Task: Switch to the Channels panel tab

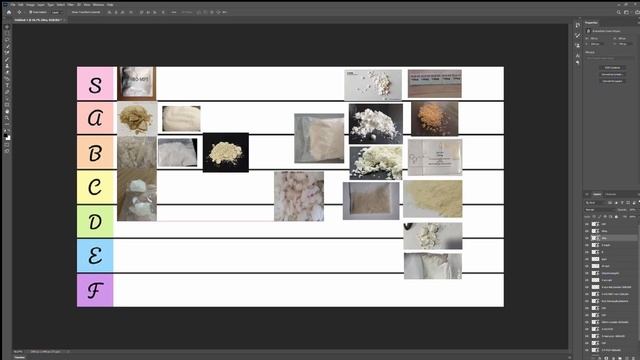Action: 611,194
